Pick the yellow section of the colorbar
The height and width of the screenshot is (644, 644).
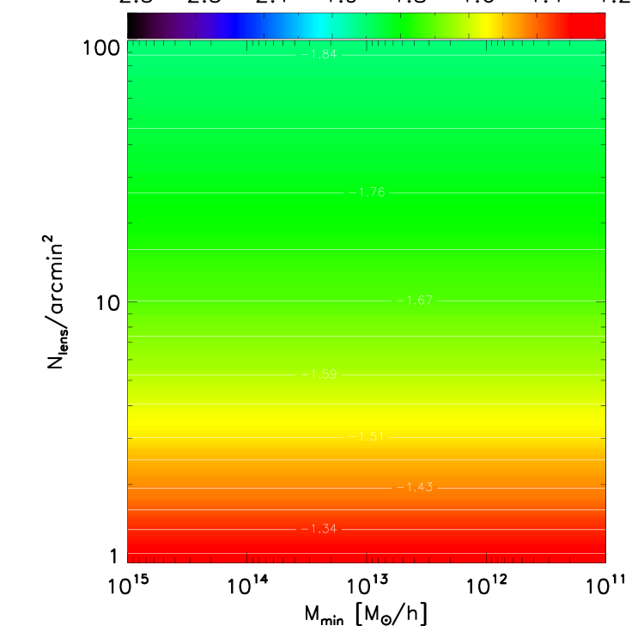click(x=486, y=26)
